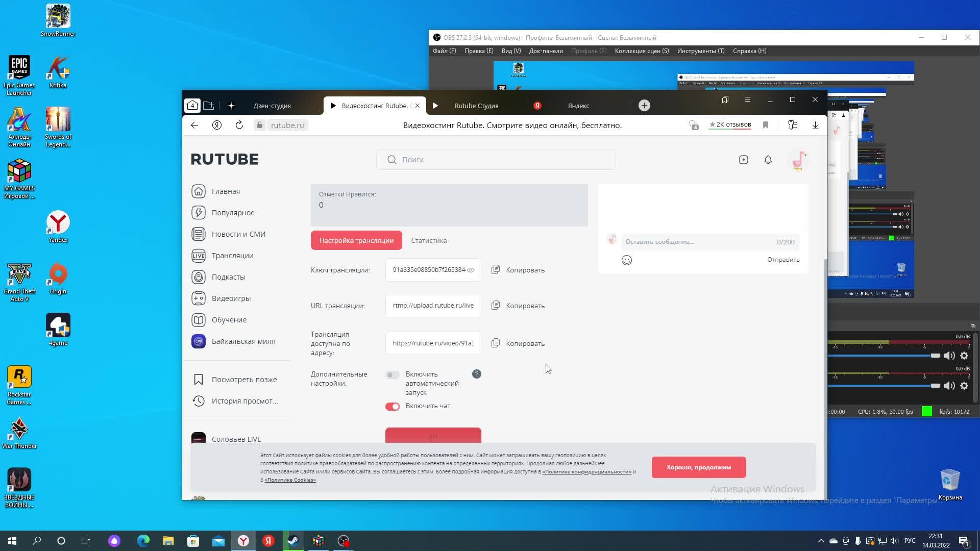Copy the URL трансляции value
The height and width of the screenshot is (551, 980).
click(518, 306)
